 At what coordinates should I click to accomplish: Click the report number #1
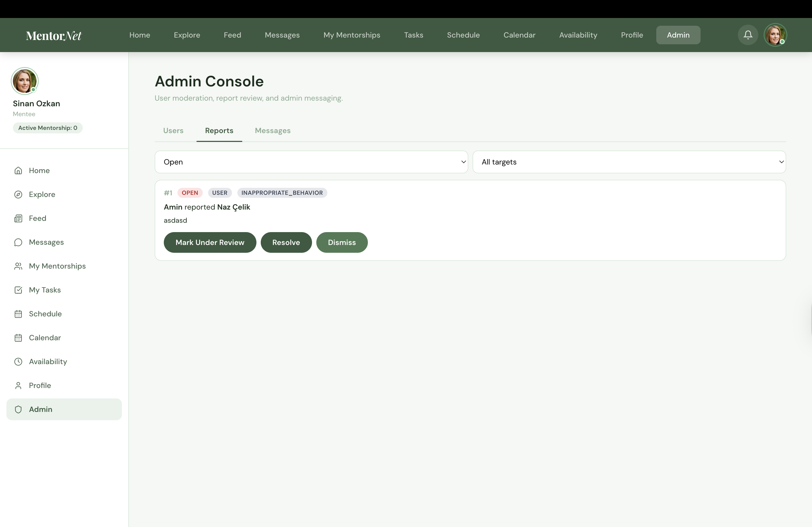pos(168,193)
